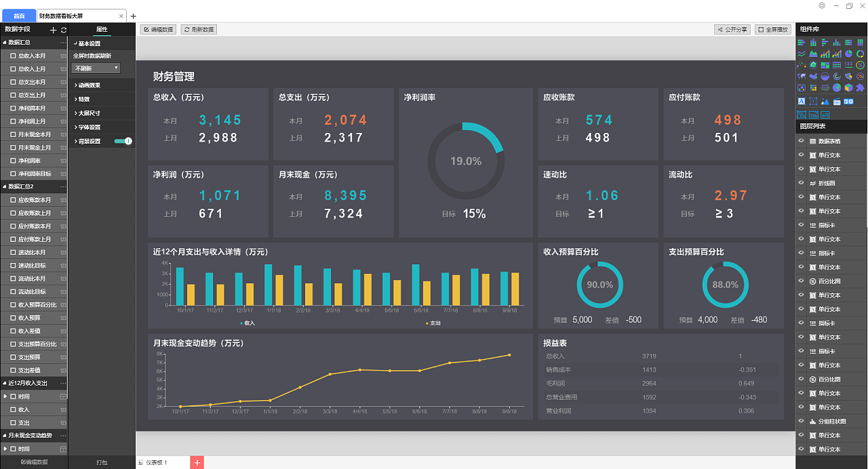
Task: Insert 123 indicator card component
Action: pyautogui.click(x=848, y=65)
